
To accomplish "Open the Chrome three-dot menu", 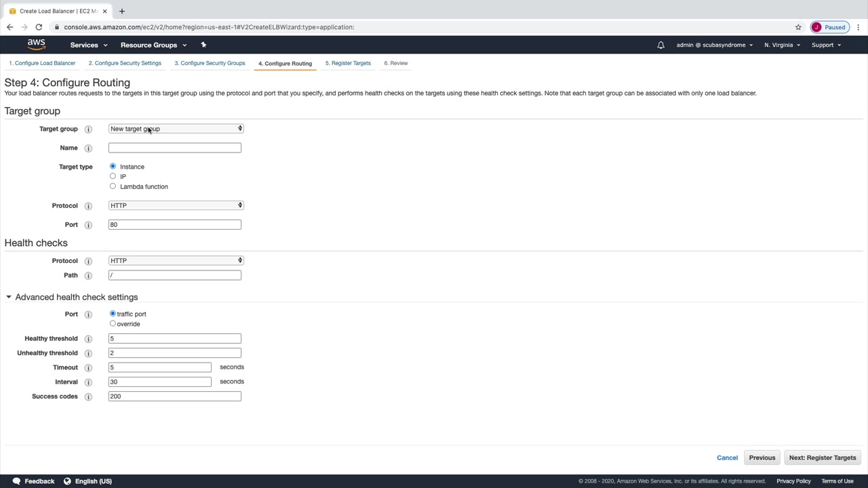I will [x=859, y=27].
